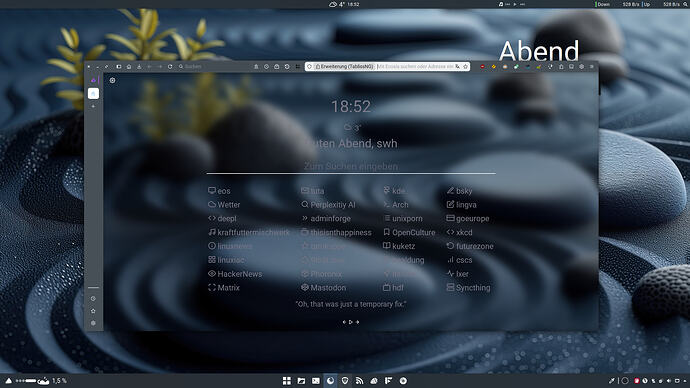690x388 pixels.
Task: Open the linuxiac shortcut
Action: [226, 260]
